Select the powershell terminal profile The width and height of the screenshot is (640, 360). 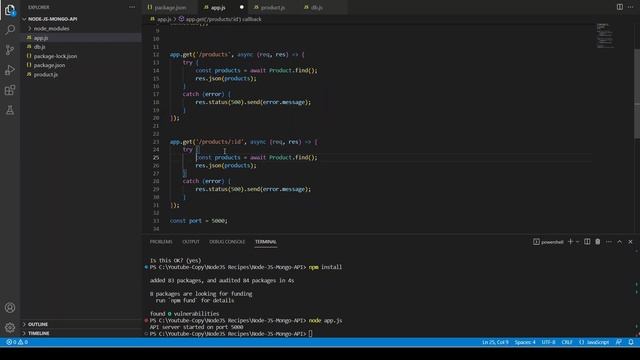coord(548,242)
